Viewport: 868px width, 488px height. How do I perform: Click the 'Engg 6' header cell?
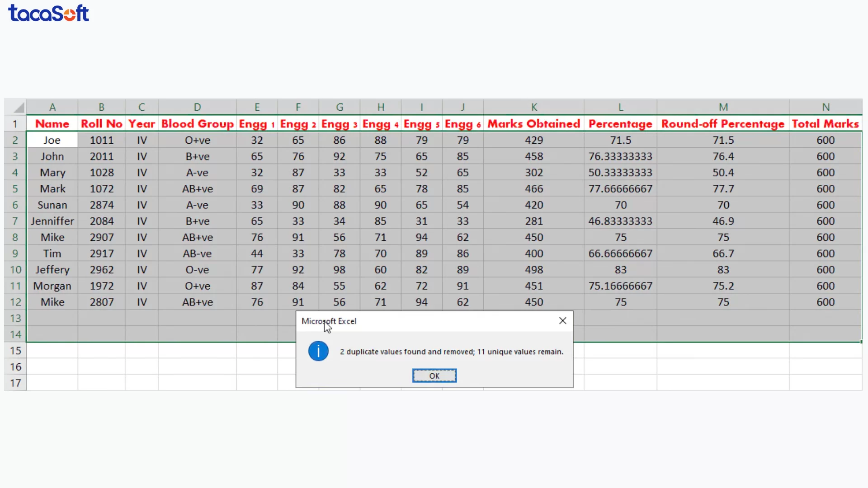click(462, 124)
